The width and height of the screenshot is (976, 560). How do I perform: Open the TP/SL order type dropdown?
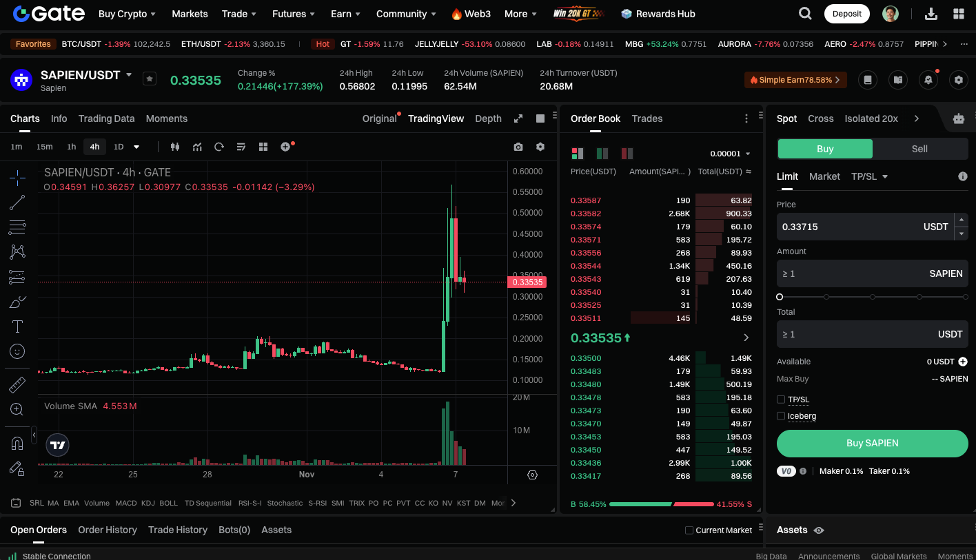click(869, 176)
